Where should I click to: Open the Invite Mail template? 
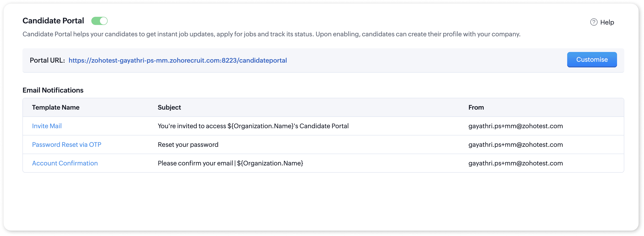[x=47, y=126]
